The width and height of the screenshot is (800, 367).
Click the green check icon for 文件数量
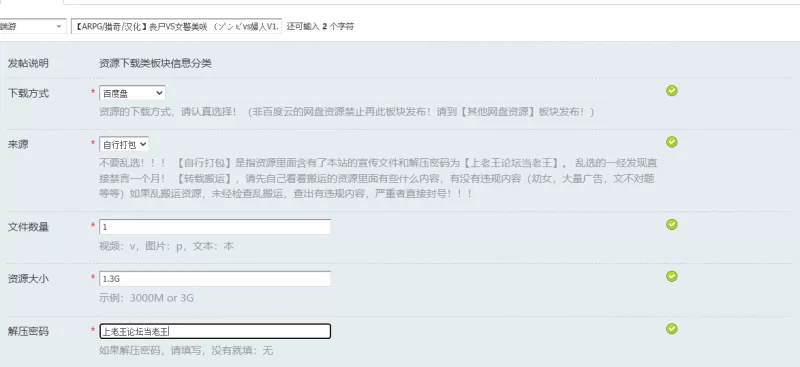click(x=671, y=225)
